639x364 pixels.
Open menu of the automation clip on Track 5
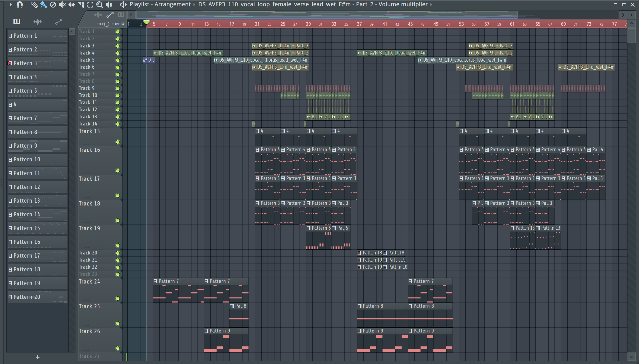click(x=145, y=60)
